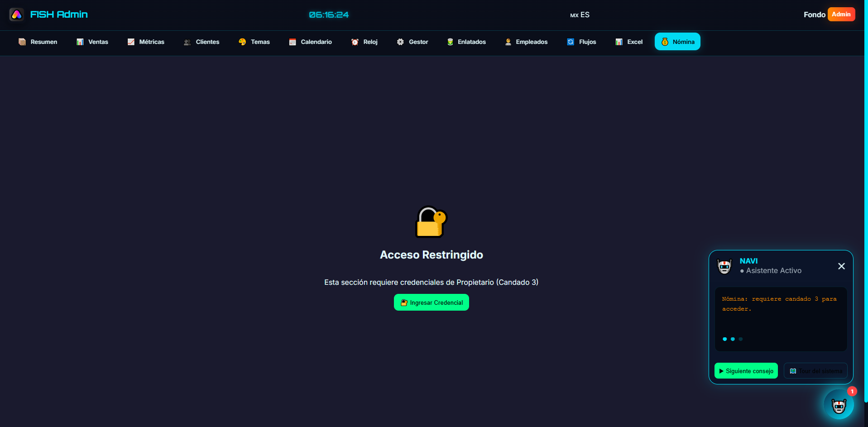Click the floating NAVI robot chat icon
Viewport: 868px width, 427px height.
tap(839, 405)
